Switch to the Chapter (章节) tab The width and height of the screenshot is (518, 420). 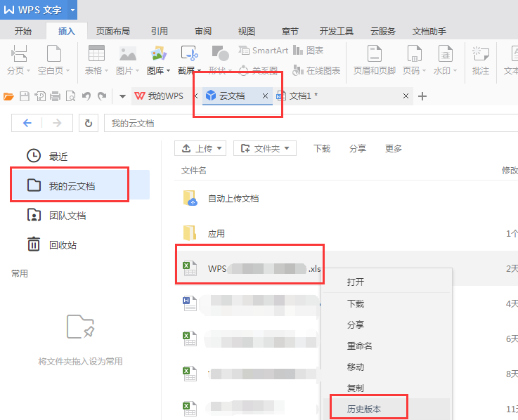pos(290,32)
